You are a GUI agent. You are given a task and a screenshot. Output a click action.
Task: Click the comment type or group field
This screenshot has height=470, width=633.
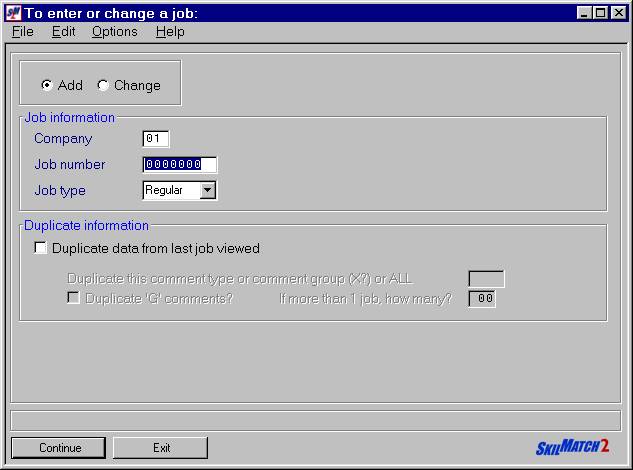coord(486,279)
